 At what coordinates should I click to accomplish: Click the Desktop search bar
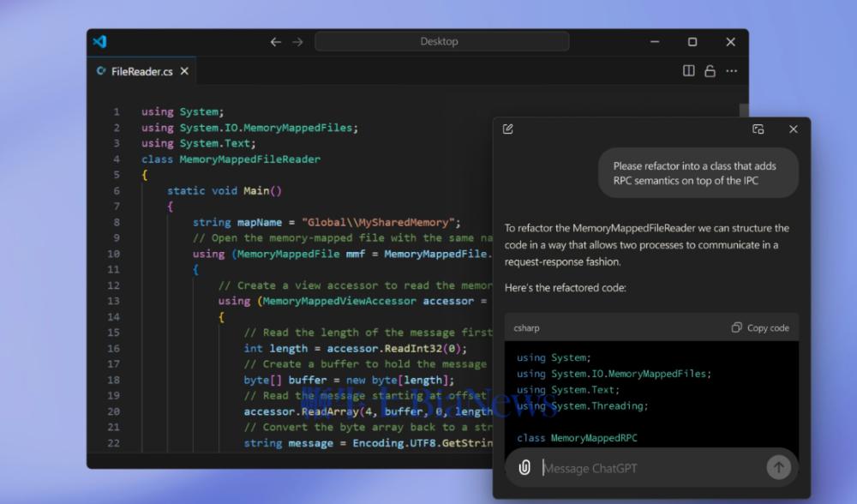coord(441,41)
